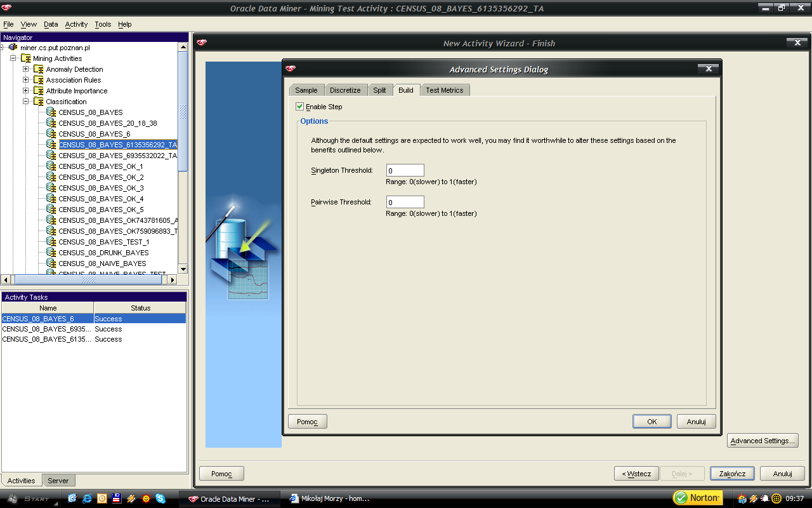The height and width of the screenshot is (508, 812).
Task: Click the Classification folder icon
Action: tap(39, 102)
